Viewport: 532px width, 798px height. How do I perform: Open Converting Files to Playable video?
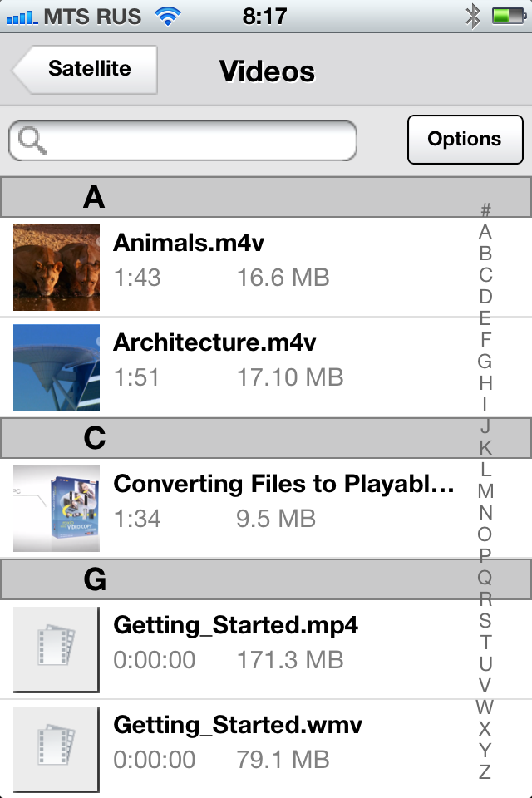tap(283, 485)
